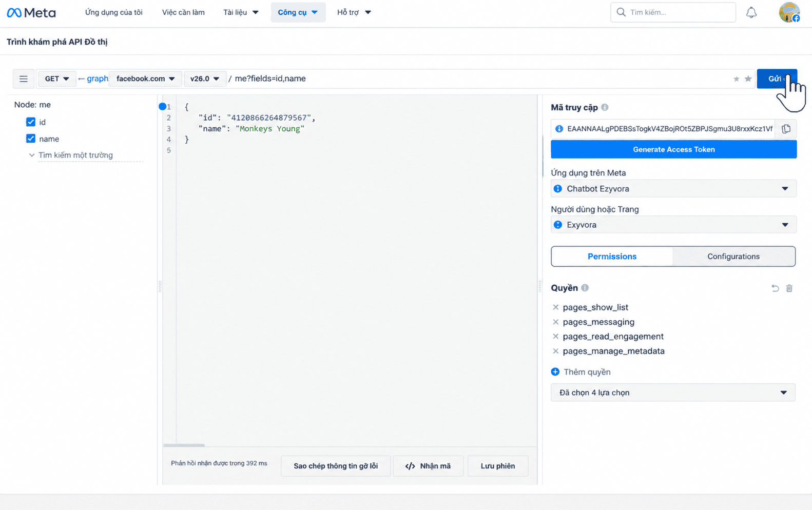Uncheck the id field checkbox
Image resolution: width=812 pixels, height=510 pixels.
(x=31, y=122)
